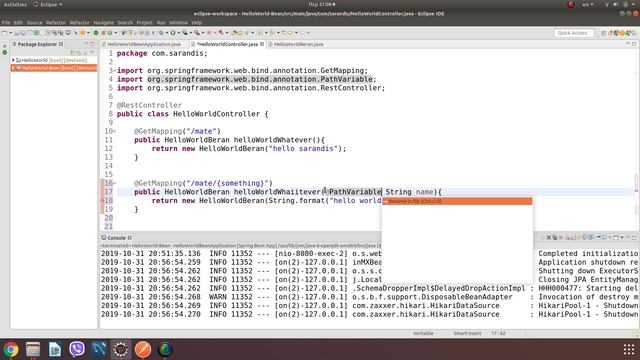Click the clock in the top bar
This screenshot has height=360, width=640.
(322, 4)
